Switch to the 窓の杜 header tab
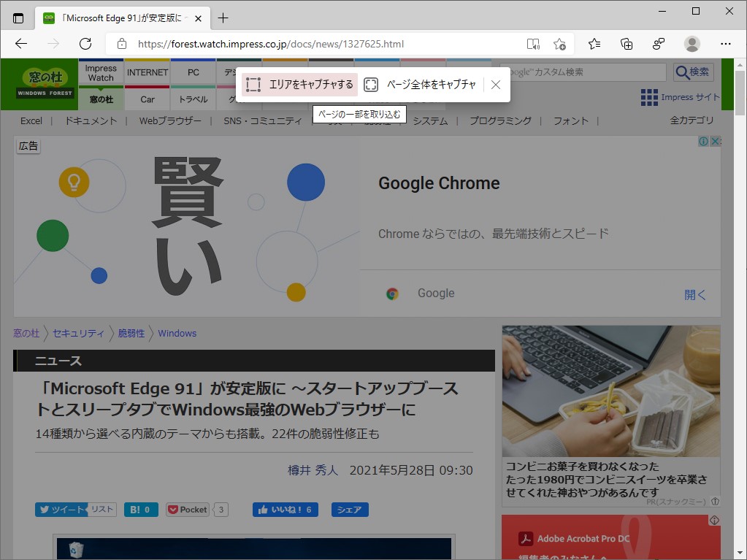747x560 pixels. (100, 99)
